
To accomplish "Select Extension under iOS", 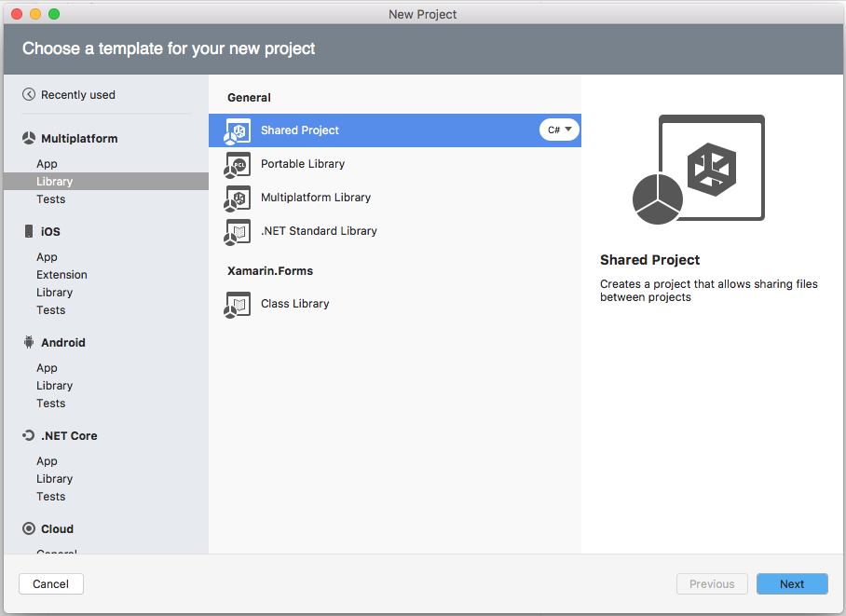I will click(61, 274).
